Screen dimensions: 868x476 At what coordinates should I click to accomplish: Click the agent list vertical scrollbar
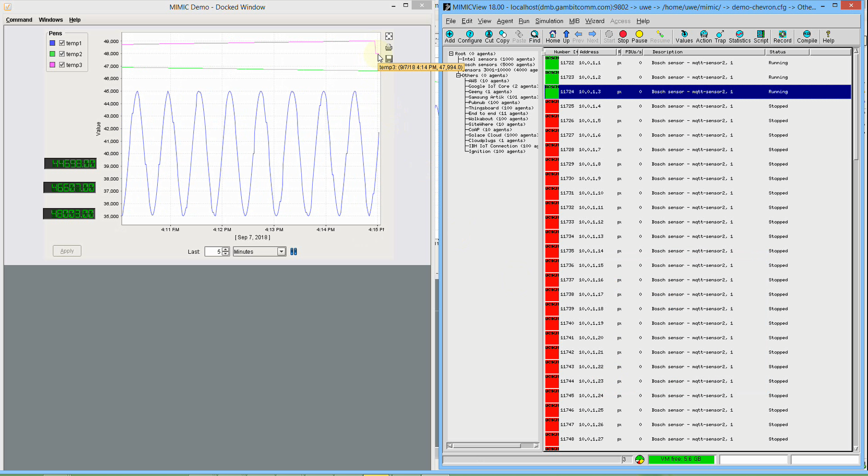coord(855,249)
